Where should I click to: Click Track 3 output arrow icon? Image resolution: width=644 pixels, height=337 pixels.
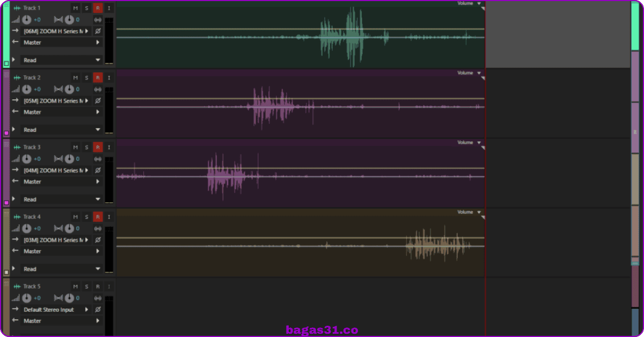pos(16,181)
